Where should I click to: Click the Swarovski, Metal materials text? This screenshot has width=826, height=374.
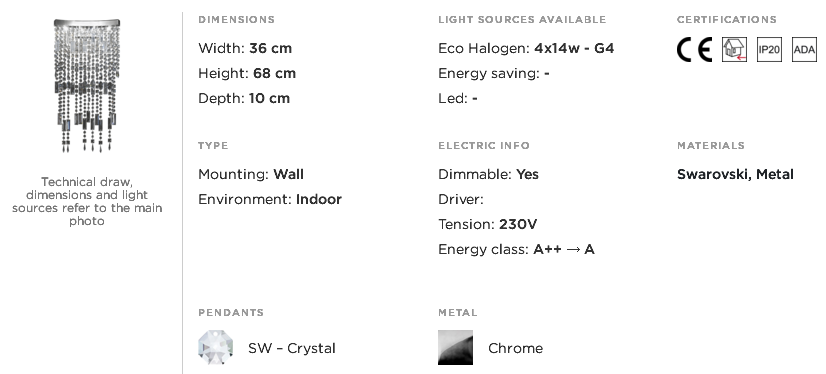coord(735,174)
